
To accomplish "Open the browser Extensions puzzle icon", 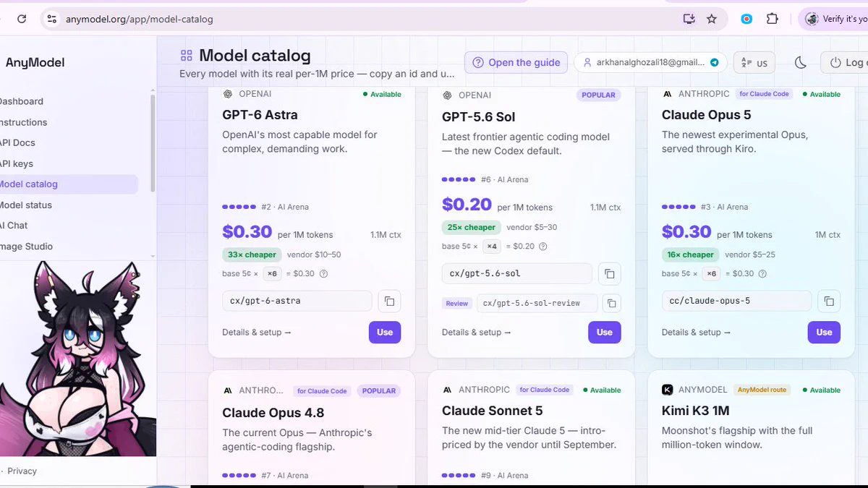I will click(x=772, y=19).
